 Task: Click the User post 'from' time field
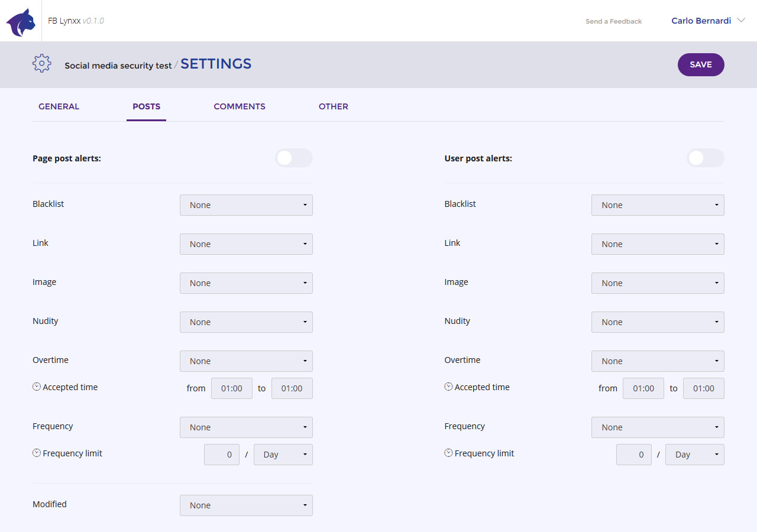click(x=643, y=388)
